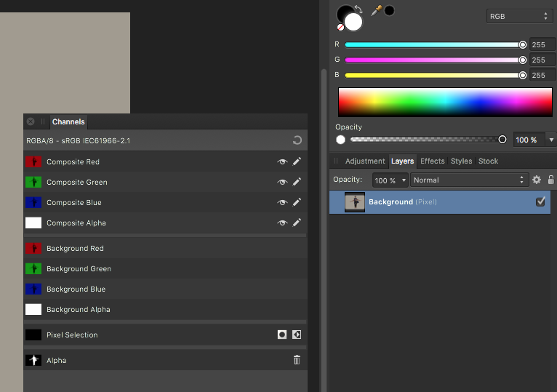
Task: Adjust the R red slider handle
Action: click(x=523, y=45)
